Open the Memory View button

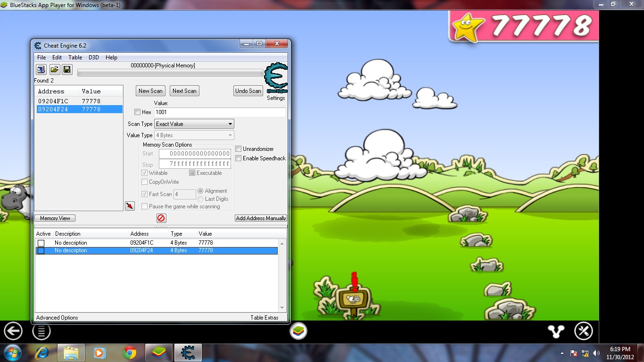[x=55, y=218]
